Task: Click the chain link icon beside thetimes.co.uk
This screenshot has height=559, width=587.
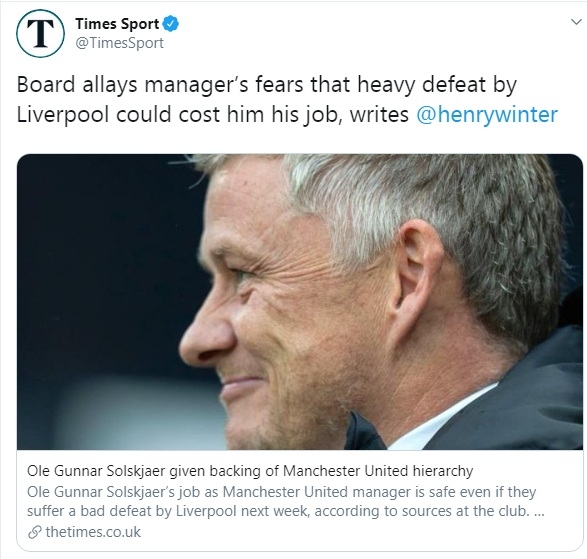Action: tap(34, 532)
